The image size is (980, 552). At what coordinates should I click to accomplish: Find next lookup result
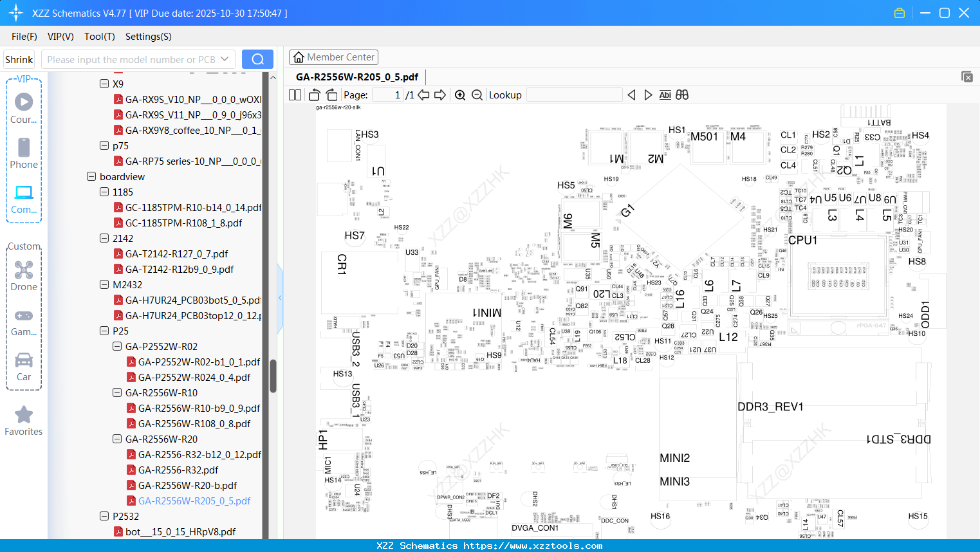tap(648, 95)
